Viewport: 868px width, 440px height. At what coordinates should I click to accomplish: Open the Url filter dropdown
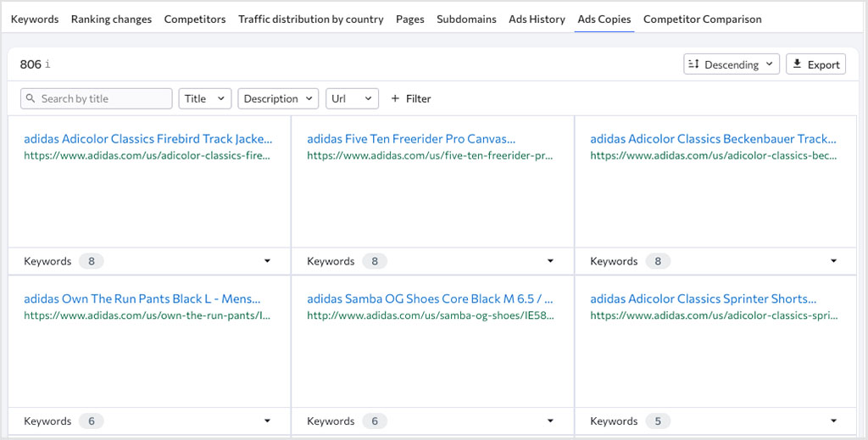click(352, 98)
